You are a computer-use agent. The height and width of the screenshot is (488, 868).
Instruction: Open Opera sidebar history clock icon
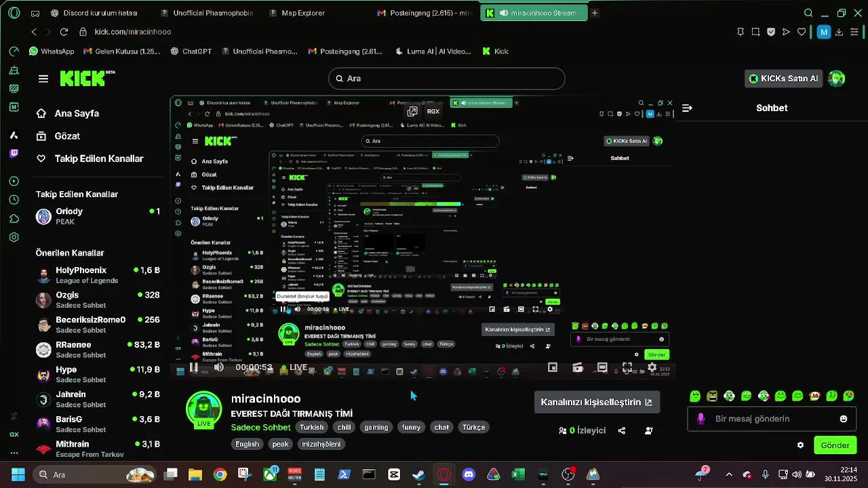pyautogui.click(x=14, y=200)
